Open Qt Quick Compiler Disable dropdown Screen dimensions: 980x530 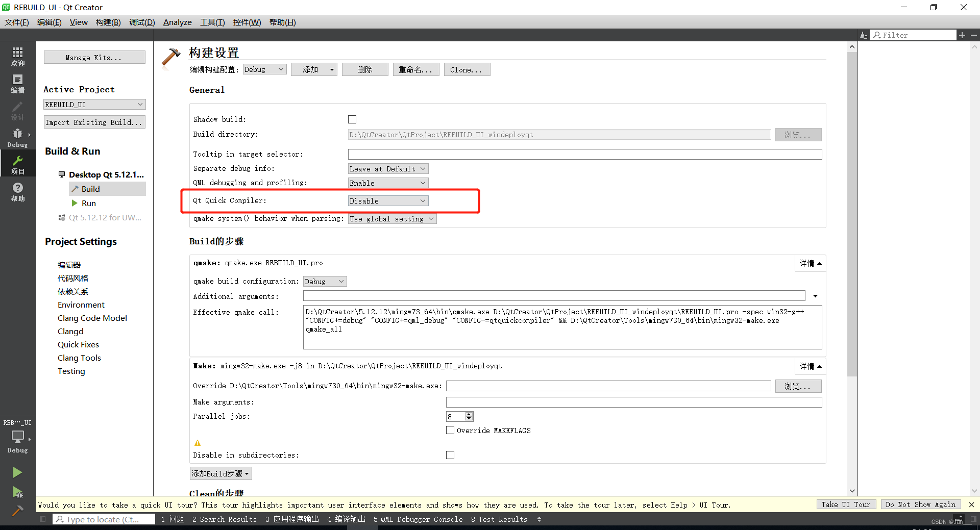388,201
